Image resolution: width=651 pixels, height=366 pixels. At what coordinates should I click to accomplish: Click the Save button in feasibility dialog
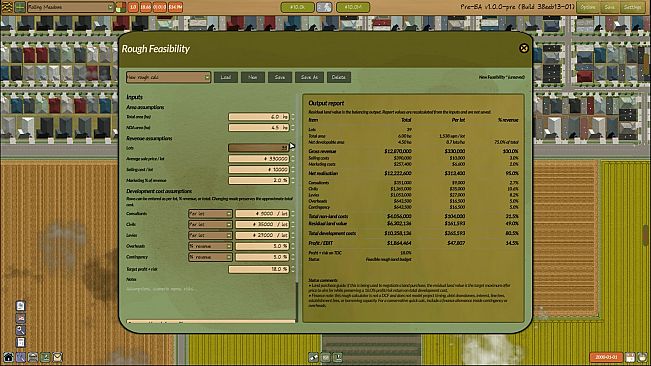point(279,77)
